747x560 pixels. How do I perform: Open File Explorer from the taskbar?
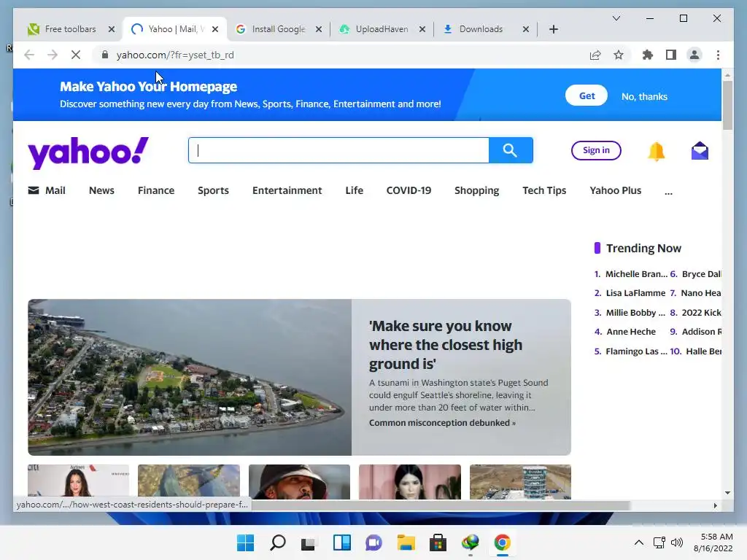[x=406, y=542]
